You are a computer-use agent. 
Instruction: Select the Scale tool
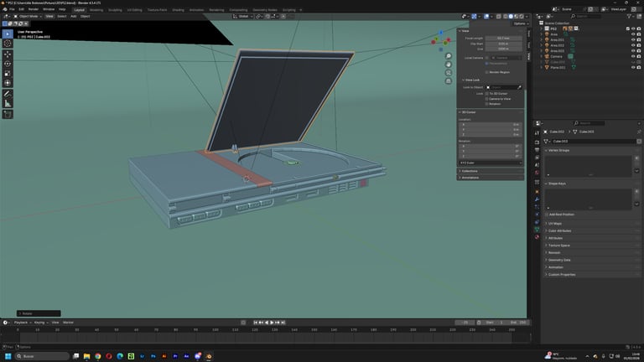[x=8, y=74]
